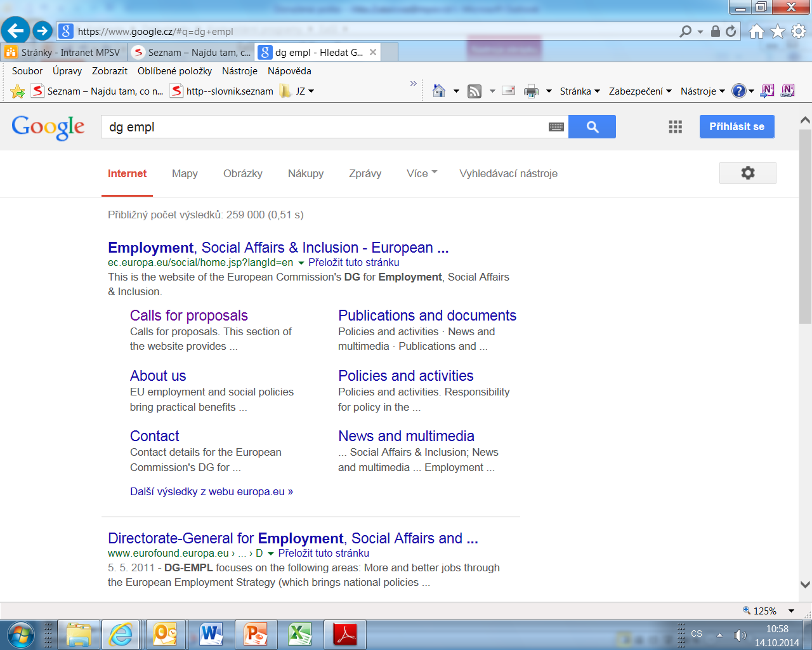Open Outlook from the taskbar
This screenshot has width=812, height=650.
tap(166, 634)
